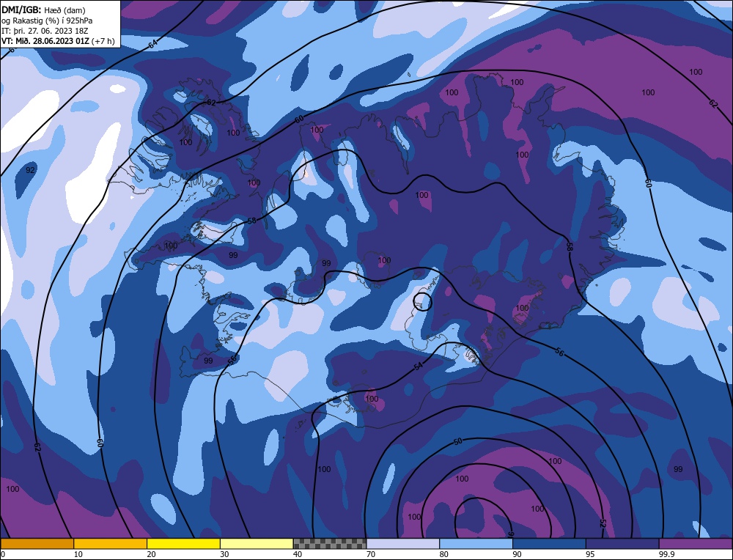Click the dark indigo 95–99.9 legend swatch

click(x=622, y=543)
